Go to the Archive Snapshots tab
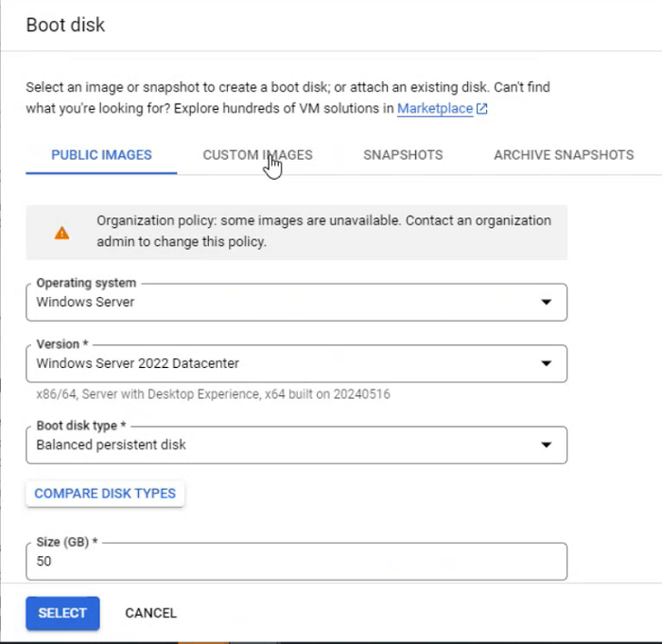 [564, 155]
